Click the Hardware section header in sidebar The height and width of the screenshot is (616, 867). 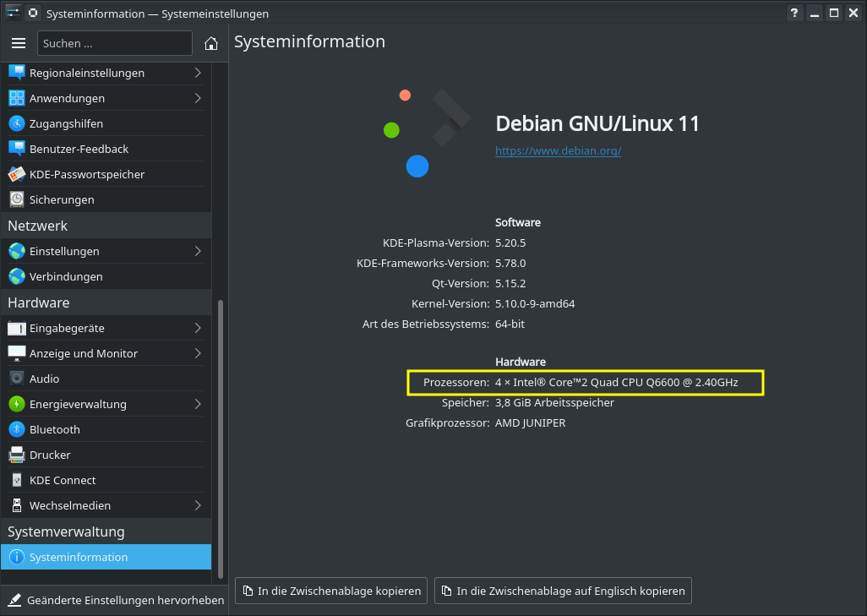pos(106,303)
